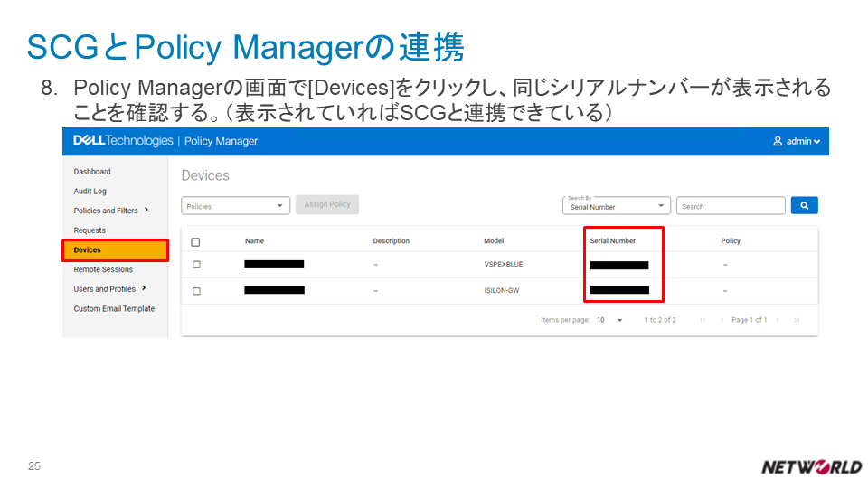Click the ISILON-GW model cell
Image resolution: width=868 pixels, height=488 pixels.
[x=502, y=290]
